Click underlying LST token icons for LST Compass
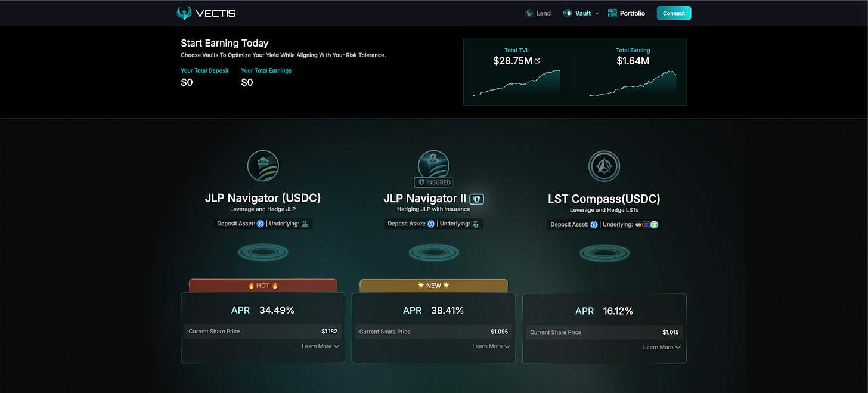This screenshot has width=868, height=393. click(x=646, y=225)
